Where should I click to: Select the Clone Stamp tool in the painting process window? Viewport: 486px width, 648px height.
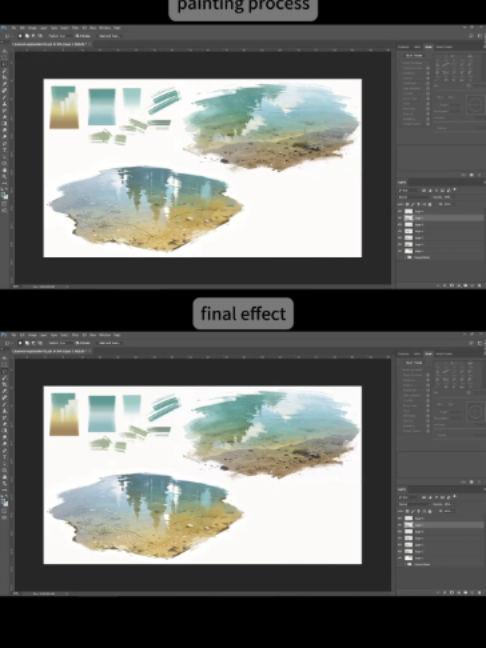pos(5,104)
